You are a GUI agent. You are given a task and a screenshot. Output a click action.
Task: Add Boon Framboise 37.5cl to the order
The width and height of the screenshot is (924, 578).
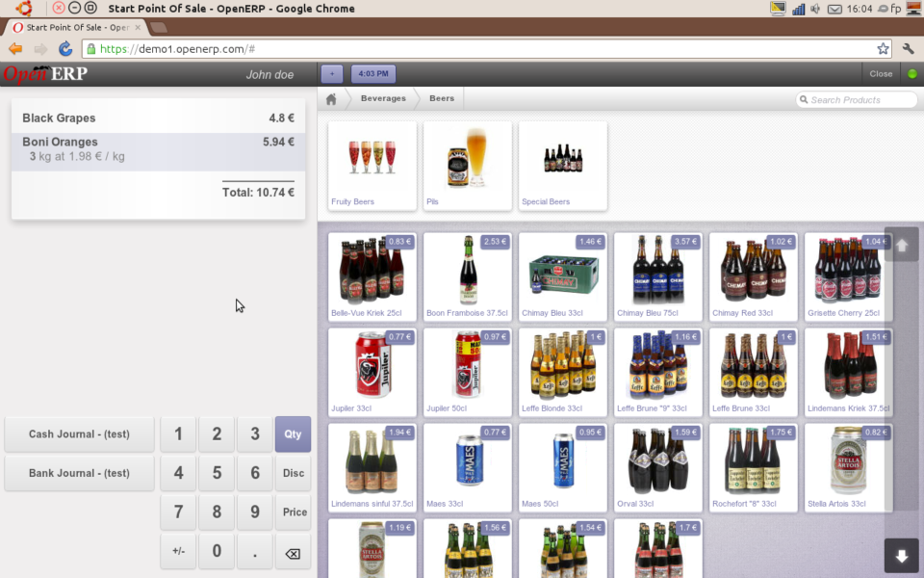click(x=468, y=276)
